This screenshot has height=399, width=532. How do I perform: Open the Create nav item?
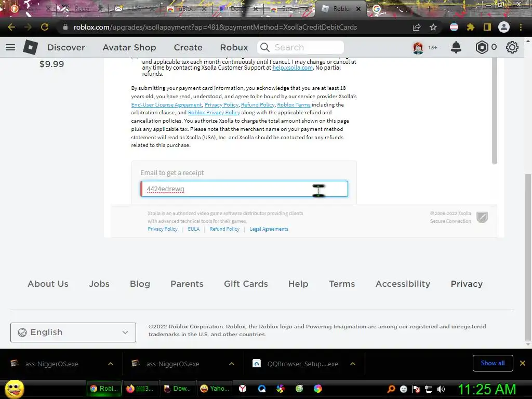pos(188,47)
